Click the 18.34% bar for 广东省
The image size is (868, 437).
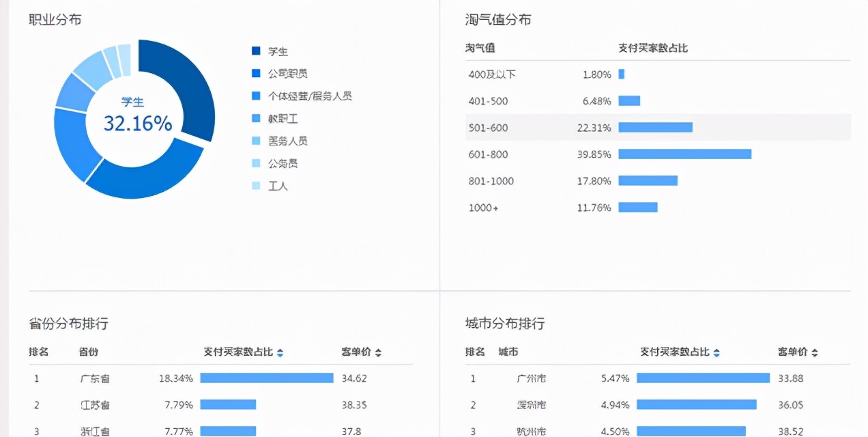(267, 378)
